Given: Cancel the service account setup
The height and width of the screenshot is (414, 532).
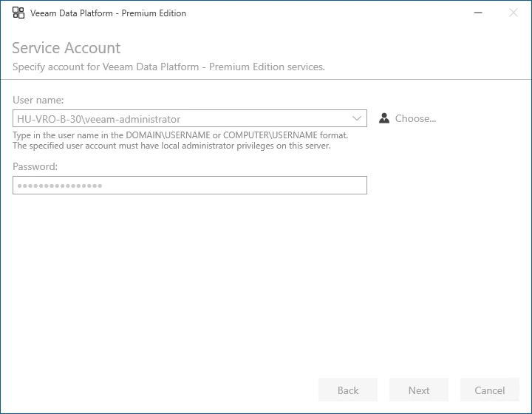Looking at the screenshot, I should pos(489,390).
